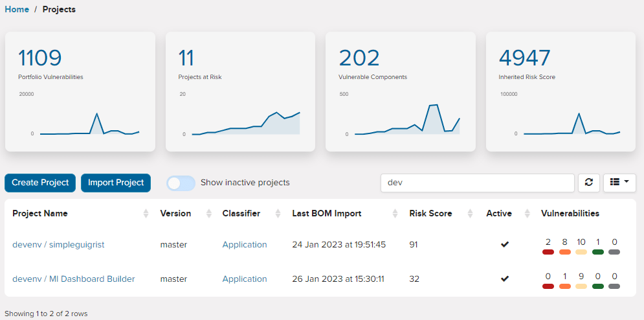Click green low swatch in MI Dashboard Builder row

pos(598,286)
